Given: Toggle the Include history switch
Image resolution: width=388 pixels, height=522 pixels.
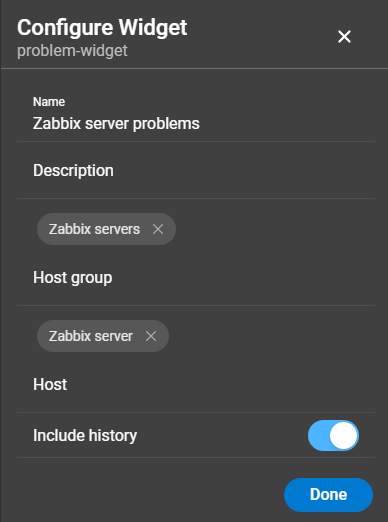Looking at the screenshot, I should (333, 435).
